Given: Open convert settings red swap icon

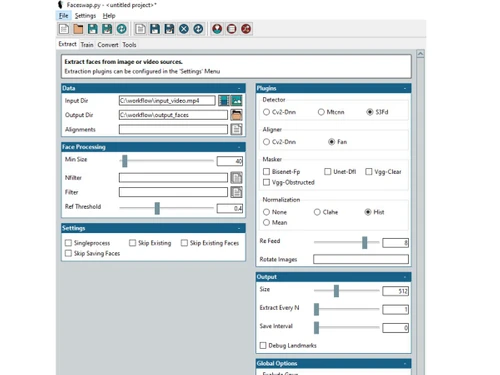Looking at the screenshot, I should click(246, 29).
